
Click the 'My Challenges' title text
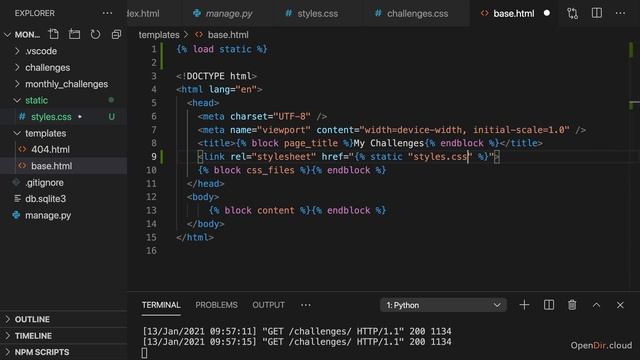click(x=389, y=143)
